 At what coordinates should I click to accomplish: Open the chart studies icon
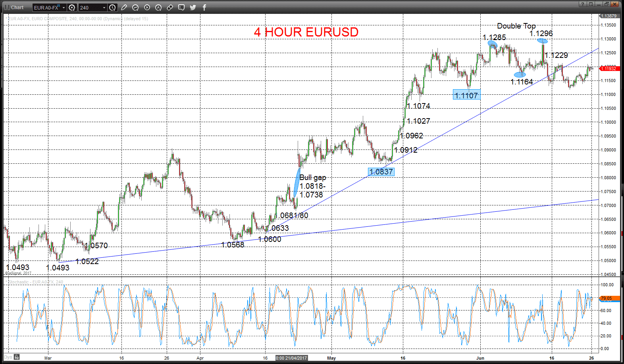tap(135, 8)
